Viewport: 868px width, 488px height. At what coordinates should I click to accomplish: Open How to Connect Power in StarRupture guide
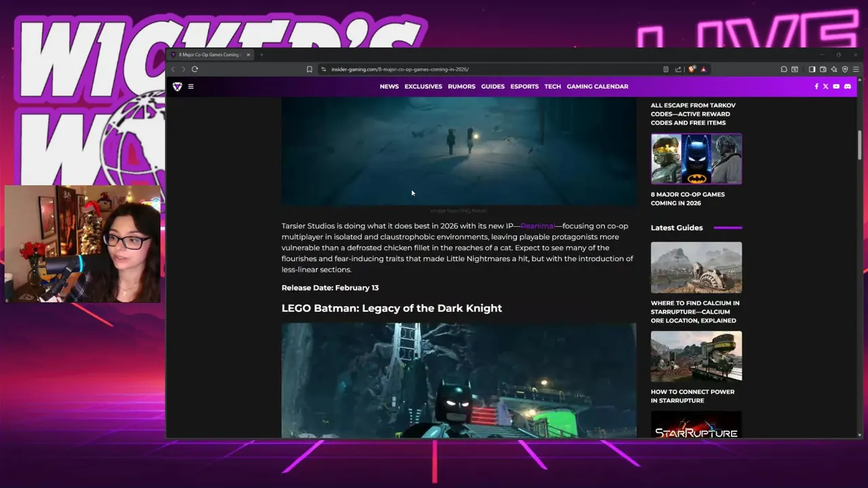(692, 396)
